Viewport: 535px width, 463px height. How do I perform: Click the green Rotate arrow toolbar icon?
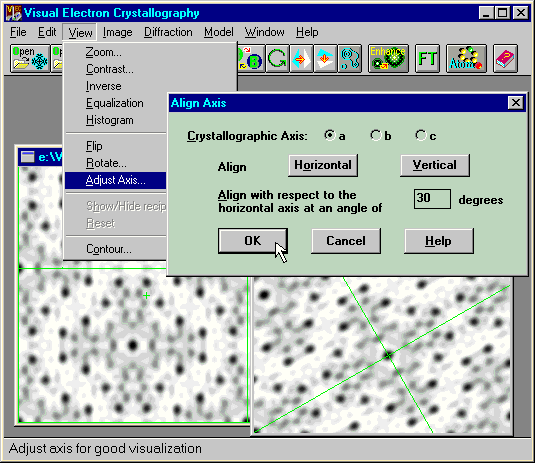pyautogui.click(x=277, y=58)
